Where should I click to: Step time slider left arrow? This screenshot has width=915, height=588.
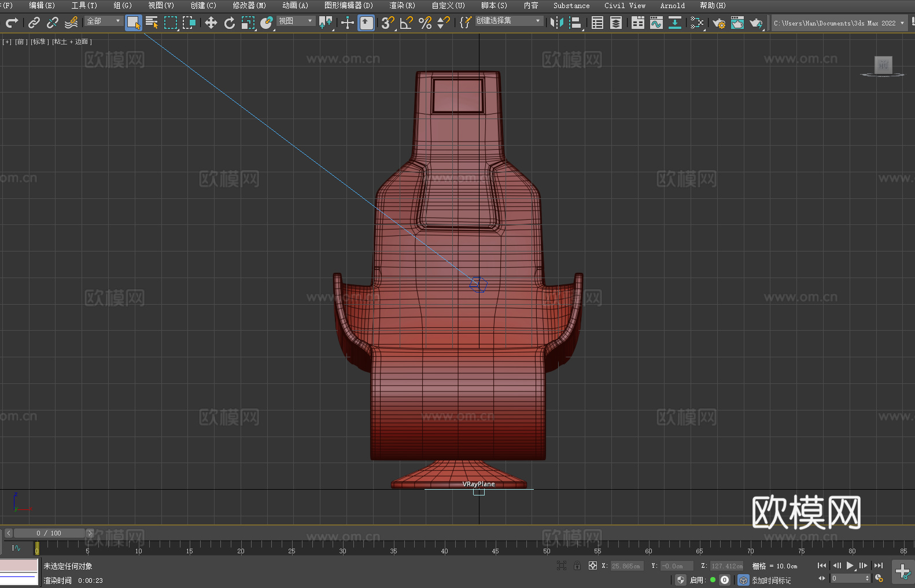click(x=9, y=533)
